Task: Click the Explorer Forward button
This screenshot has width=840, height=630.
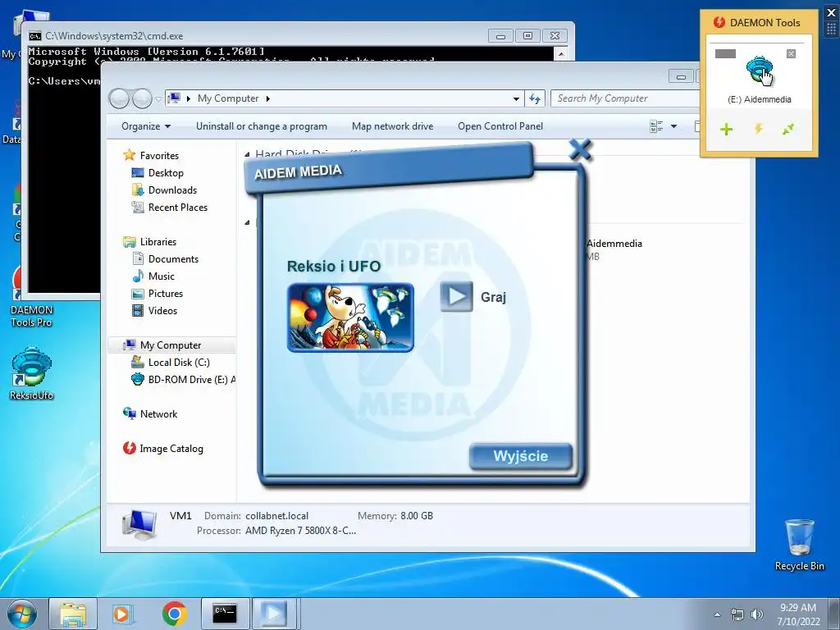Action: click(x=142, y=98)
